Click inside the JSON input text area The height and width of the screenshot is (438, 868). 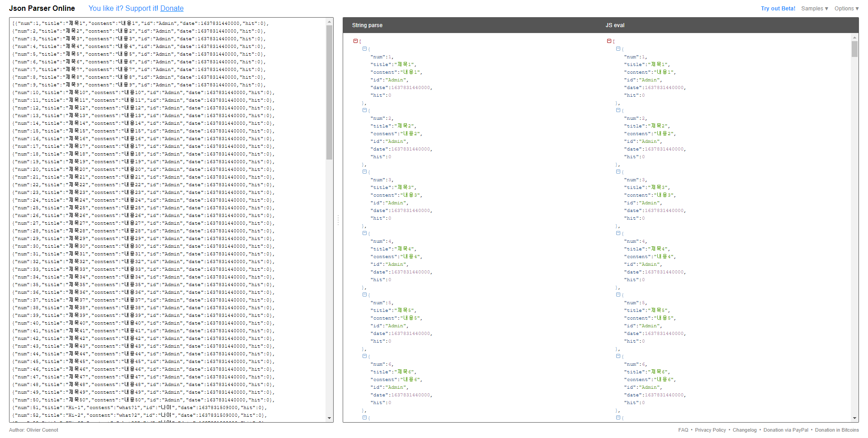pos(167,220)
